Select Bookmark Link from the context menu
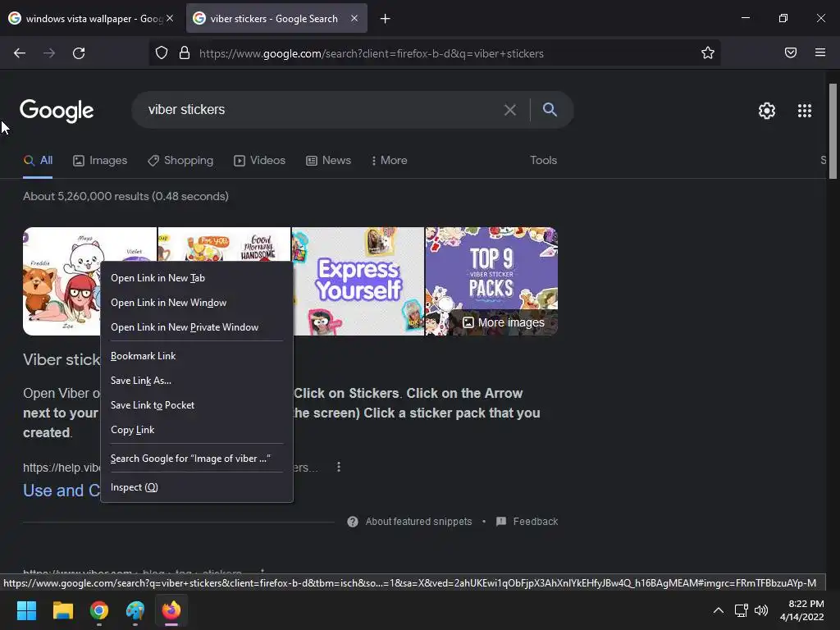This screenshot has height=630, width=840. [197, 356]
